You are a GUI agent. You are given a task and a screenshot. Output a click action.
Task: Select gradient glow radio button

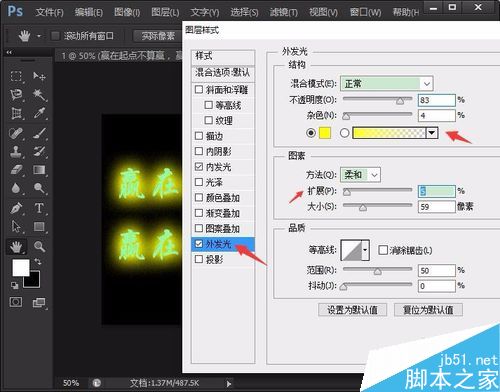344,133
